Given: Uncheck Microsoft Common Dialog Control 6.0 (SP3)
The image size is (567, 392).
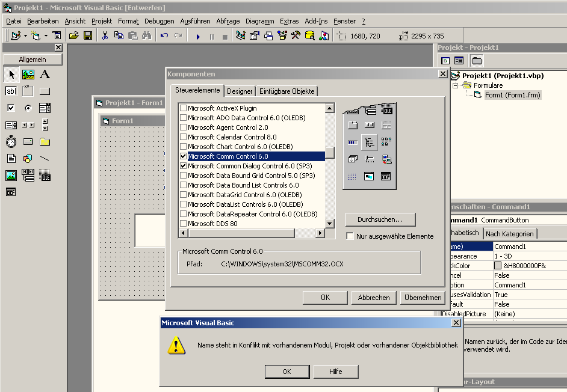Looking at the screenshot, I should coord(184,166).
